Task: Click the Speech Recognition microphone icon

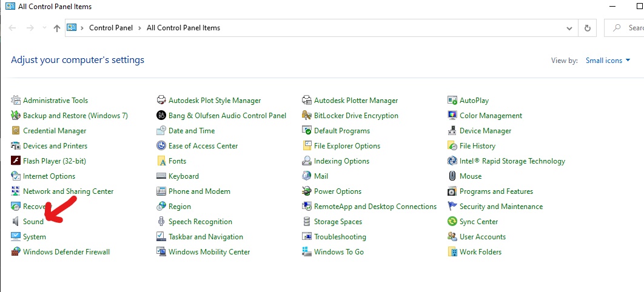Action: click(161, 222)
